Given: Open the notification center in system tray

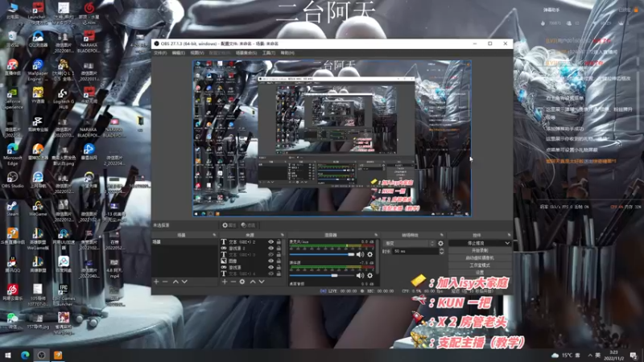Looking at the screenshot, I should pyautogui.click(x=634, y=356).
